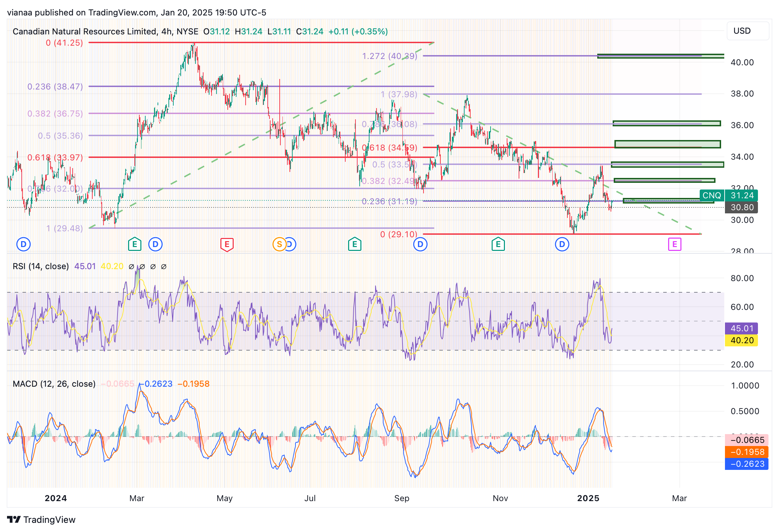Click the 0 (41.25) Fibonacci label
779x532 pixels.
(x=64, y=43)
